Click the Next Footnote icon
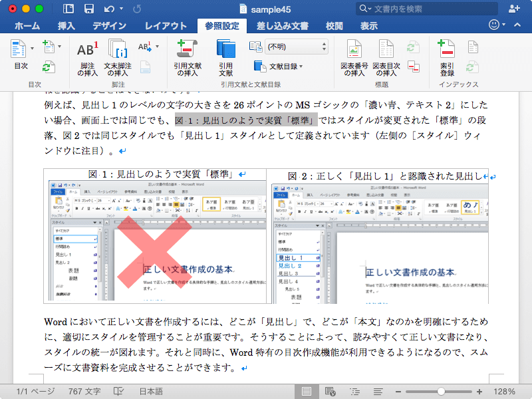Viewport: 532px width, 399px height. [145, 47]
